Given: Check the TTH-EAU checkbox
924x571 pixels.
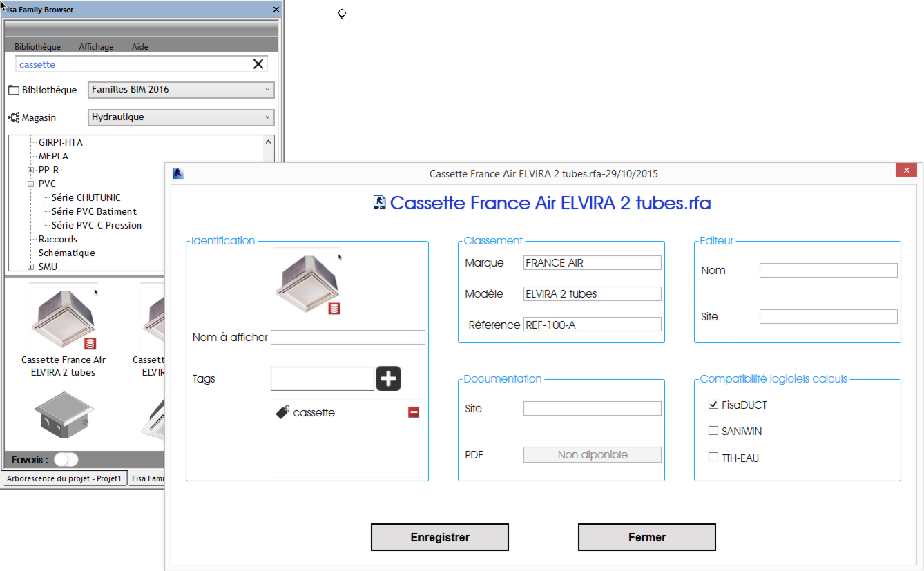Looking at the screenshot, I should pos(713,458).
